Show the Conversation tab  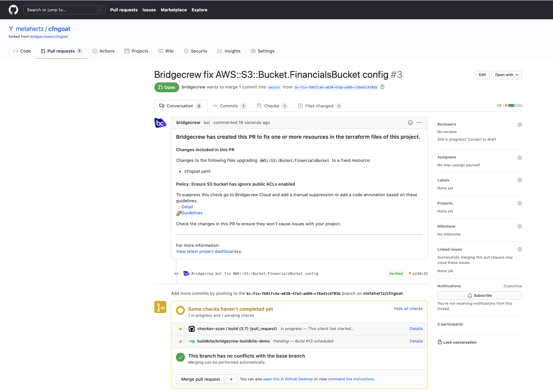pos(181,106)
